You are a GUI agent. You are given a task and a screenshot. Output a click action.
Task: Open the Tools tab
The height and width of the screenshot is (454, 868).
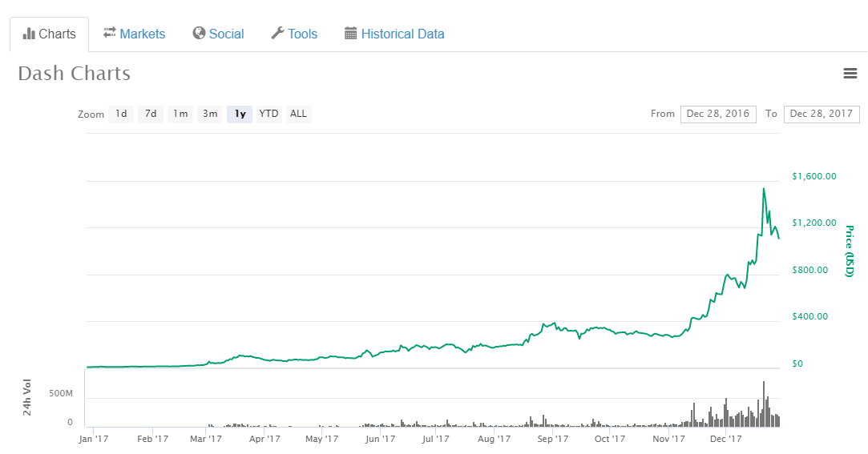[294, 34]
